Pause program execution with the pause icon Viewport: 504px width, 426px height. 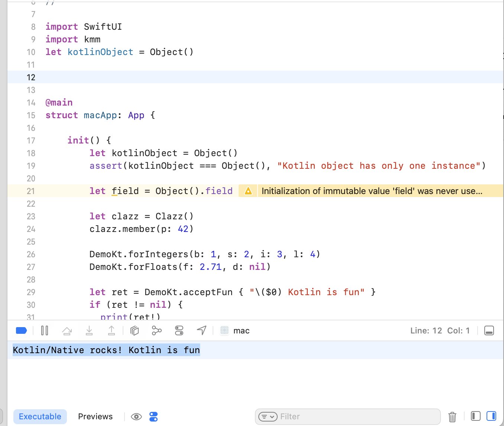(x=45, y=330)
